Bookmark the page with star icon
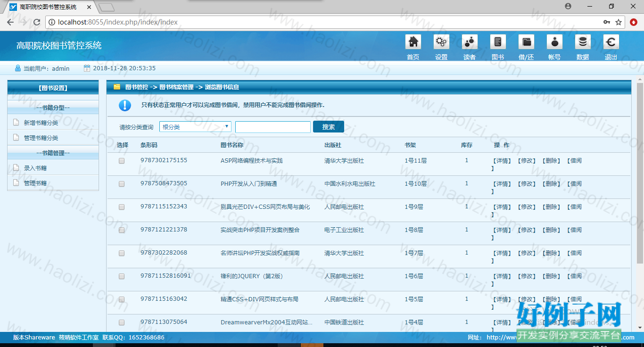 click(x=619, y=22)
